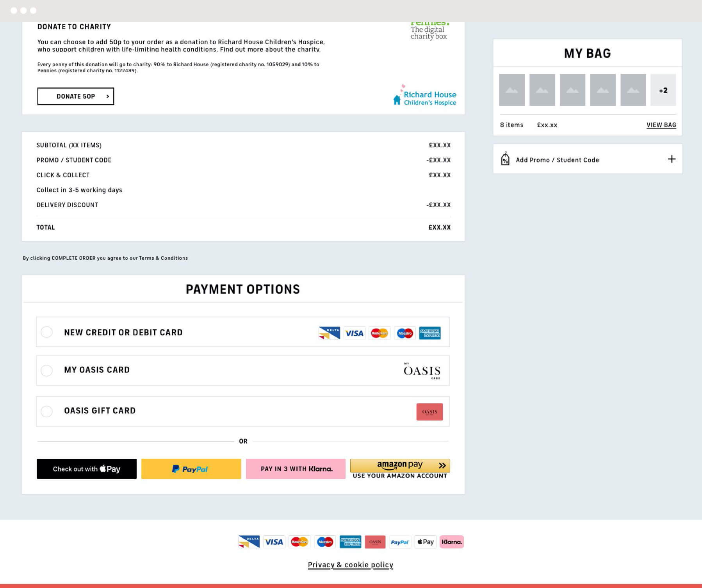Click the first bag item thumbnail
Image resolution: width=702 pixels, height=588 pixels.
(x=512, y=90)
